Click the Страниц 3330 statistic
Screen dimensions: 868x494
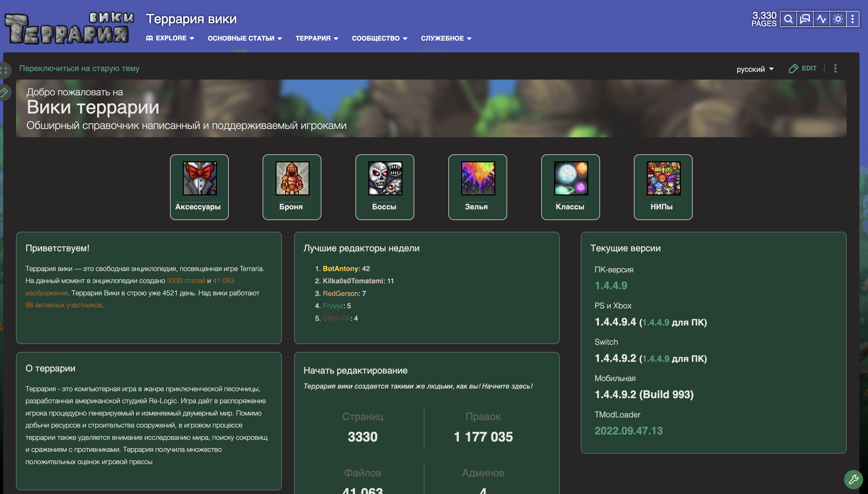362,428
